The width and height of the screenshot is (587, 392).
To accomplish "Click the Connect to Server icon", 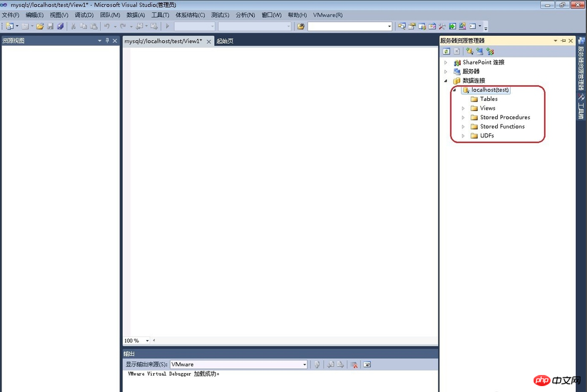I will (x=480, y=52).
